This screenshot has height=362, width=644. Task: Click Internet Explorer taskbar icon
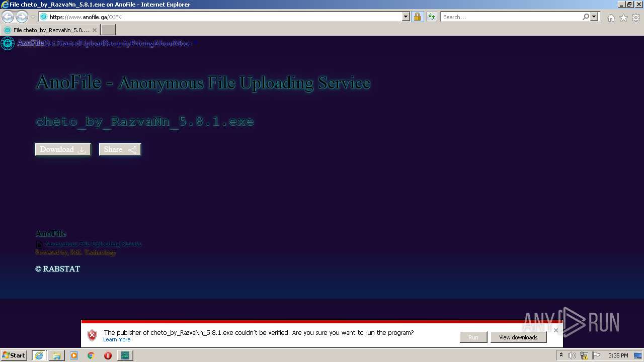tap(39, 355)
